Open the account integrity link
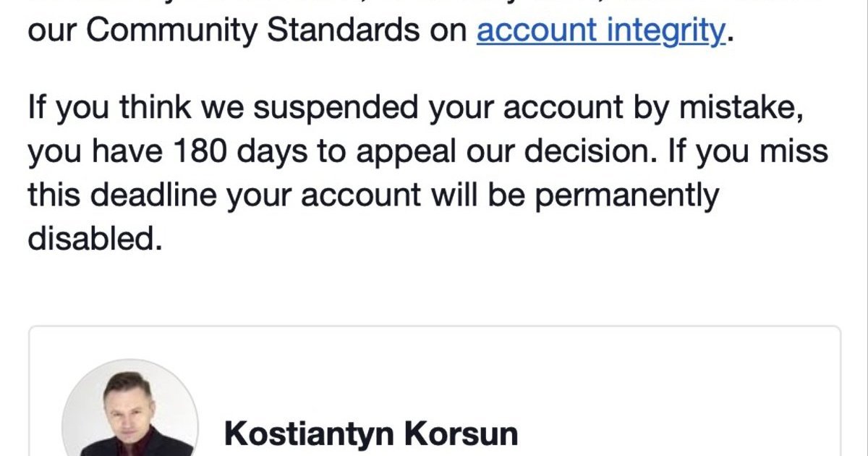The height and width of the screenshot is (456, 868). [x=600, y=30]
